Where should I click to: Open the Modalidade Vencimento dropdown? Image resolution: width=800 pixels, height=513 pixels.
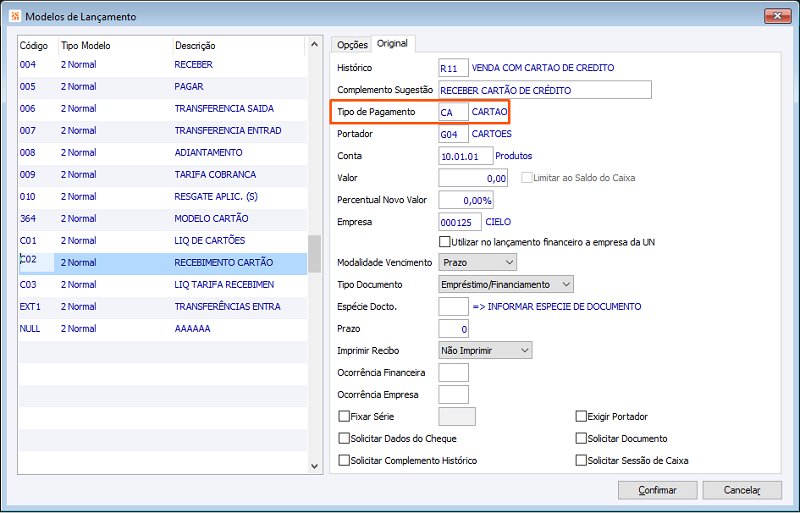[x=478, y=262]
